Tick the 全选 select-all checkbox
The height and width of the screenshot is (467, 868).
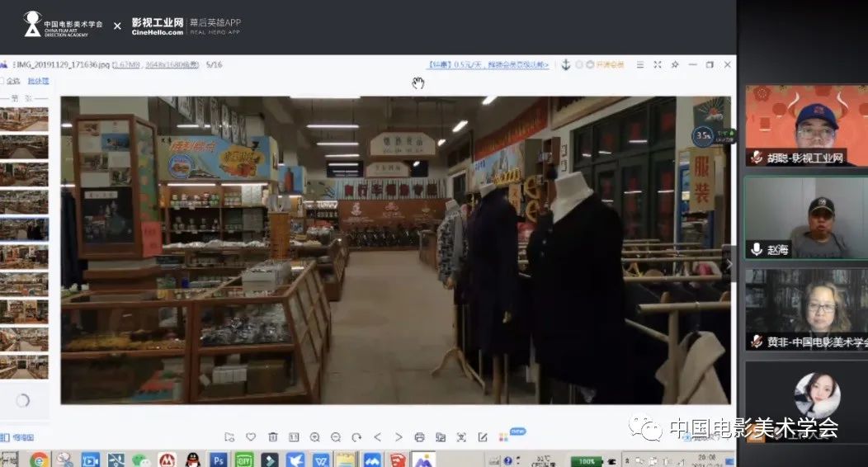pyautogui.click(x=2, y=81)
